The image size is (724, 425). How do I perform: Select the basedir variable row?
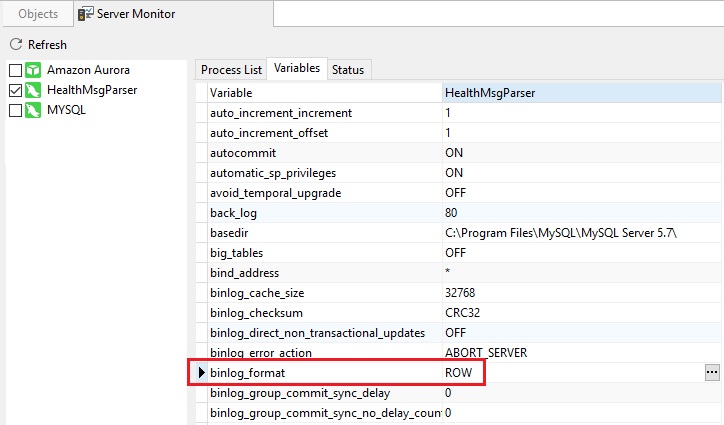click(x=459, y=233)
